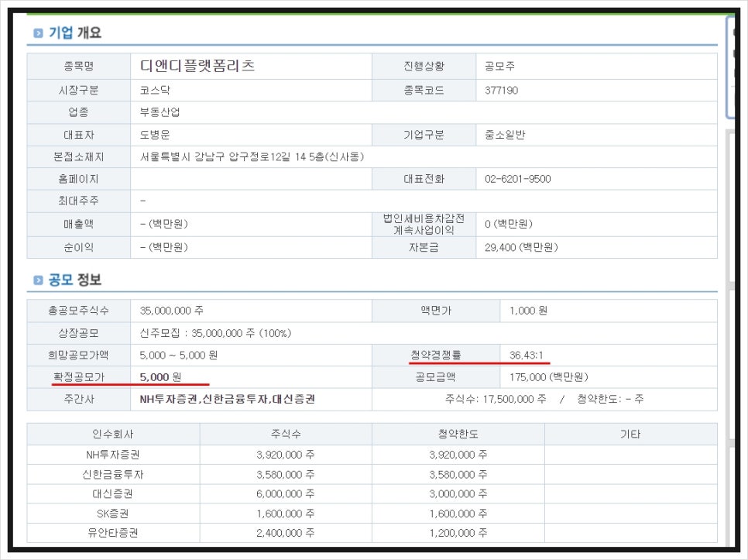Click stock code 377190
This screenshot has width=748, height=560.
[x=501, y=90]
